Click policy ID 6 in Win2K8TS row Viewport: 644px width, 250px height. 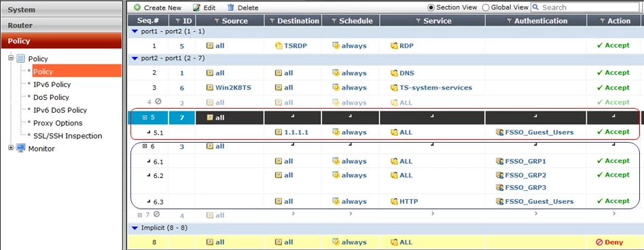(x=182, y=88)
